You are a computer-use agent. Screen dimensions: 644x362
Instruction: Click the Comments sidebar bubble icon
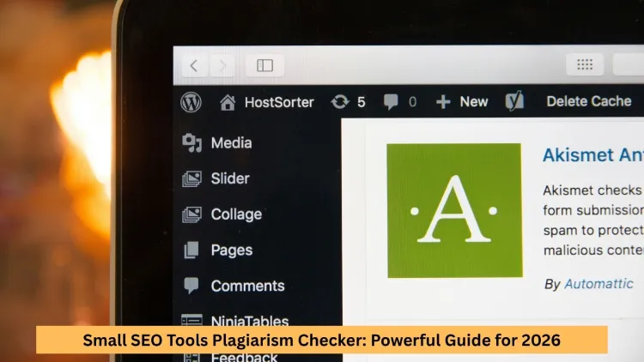(191, 286)
